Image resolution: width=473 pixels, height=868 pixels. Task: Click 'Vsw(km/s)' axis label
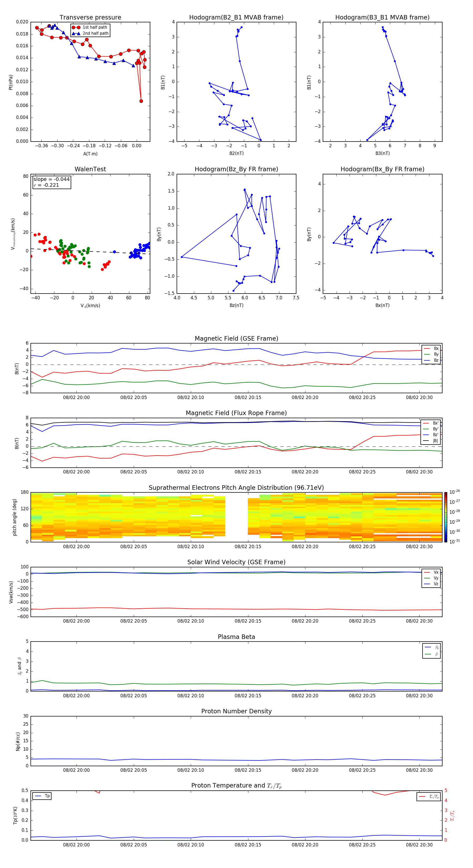click(11, 592)
